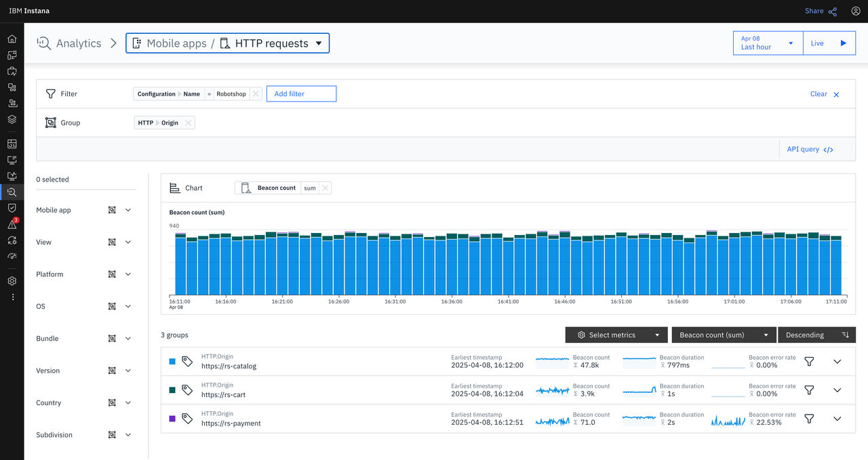Expand the https://rs-cart group row
Image resolution: width=868 pixels, height=460 pixels.
(x=837, y=390)
